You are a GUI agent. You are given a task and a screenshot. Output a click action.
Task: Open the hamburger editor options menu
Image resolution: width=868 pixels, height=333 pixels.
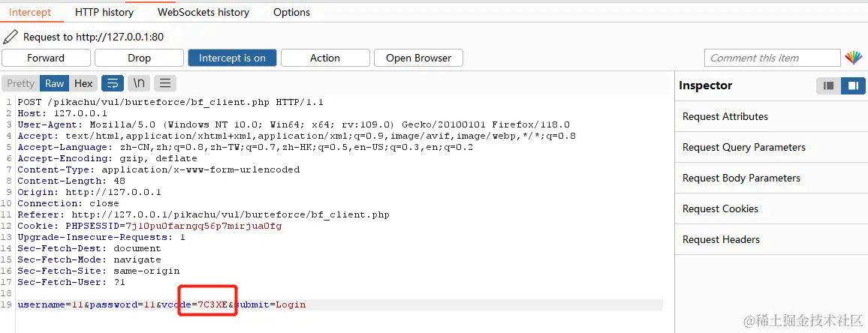click(x=164, y=83)
